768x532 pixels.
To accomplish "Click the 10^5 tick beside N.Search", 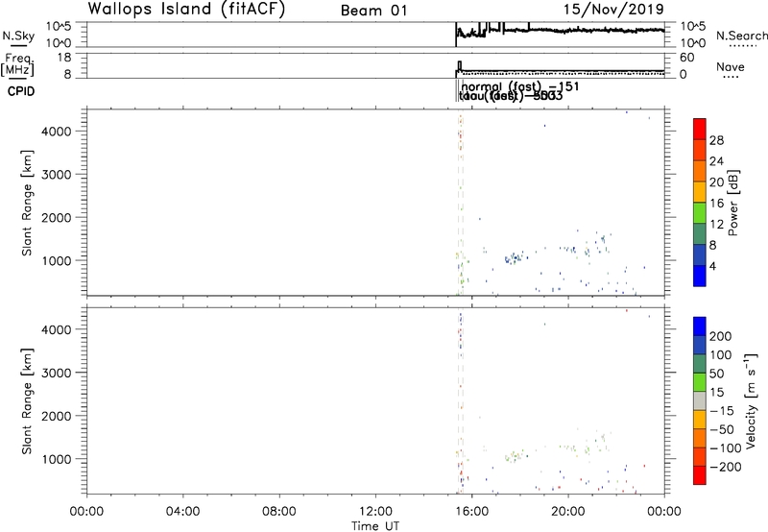I will 692,27.
